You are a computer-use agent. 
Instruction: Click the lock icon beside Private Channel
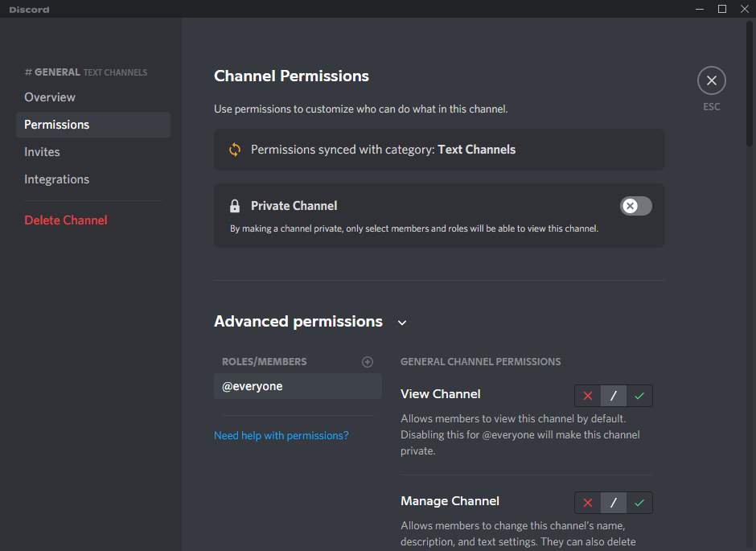233,205
